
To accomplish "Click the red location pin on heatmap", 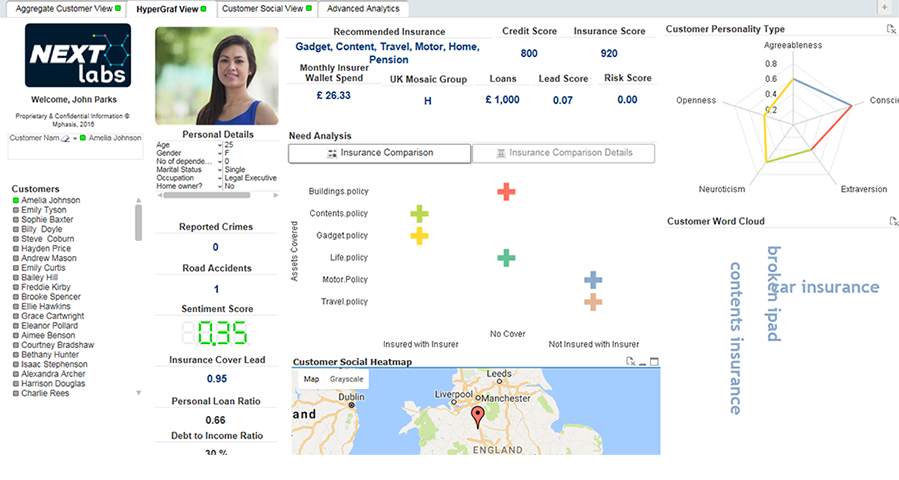I will tap(478, 417).
